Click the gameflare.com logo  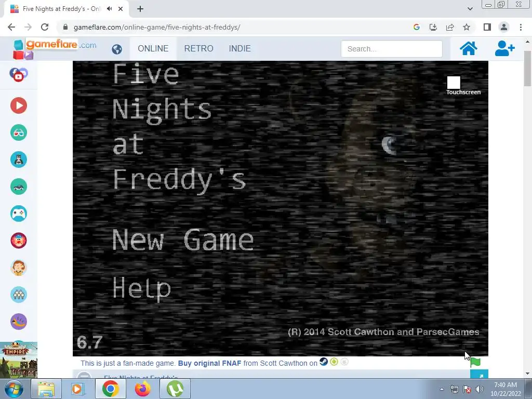coord(54,48)
